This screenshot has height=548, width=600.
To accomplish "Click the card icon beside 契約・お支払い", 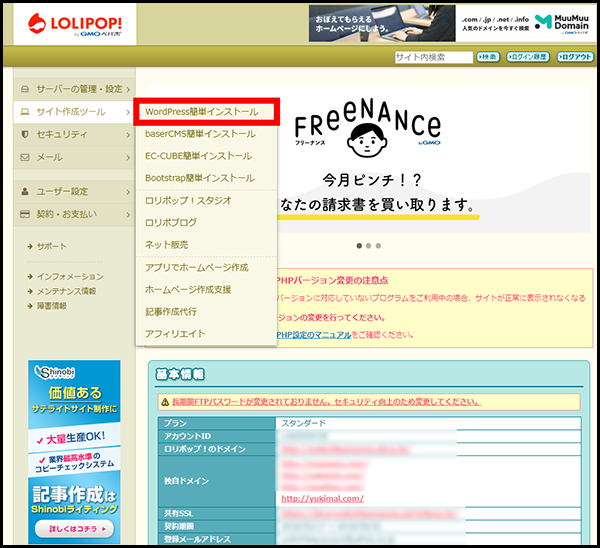I will [24, 214].
